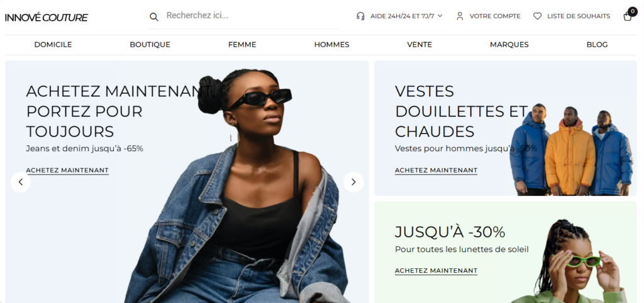Open the shopping bag cart icon

pos(628,16)
